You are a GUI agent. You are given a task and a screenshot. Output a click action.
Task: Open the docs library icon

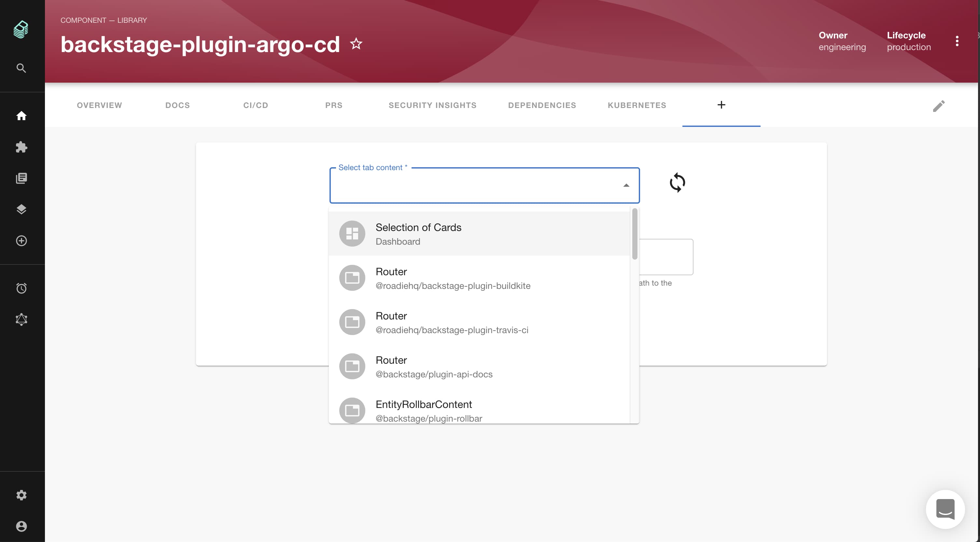[x=21, y=178]
